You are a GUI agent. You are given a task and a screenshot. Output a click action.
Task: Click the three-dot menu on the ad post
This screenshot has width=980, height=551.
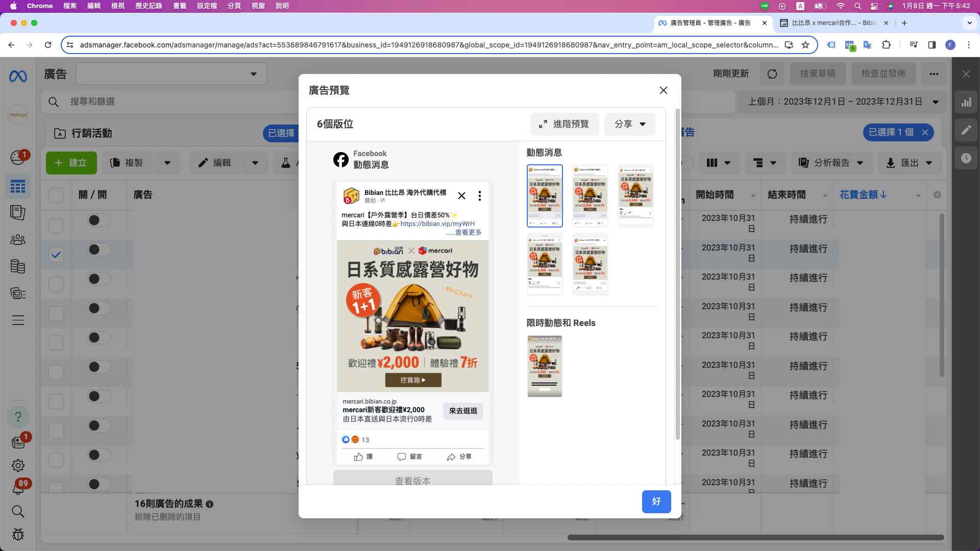coord(479,196)
